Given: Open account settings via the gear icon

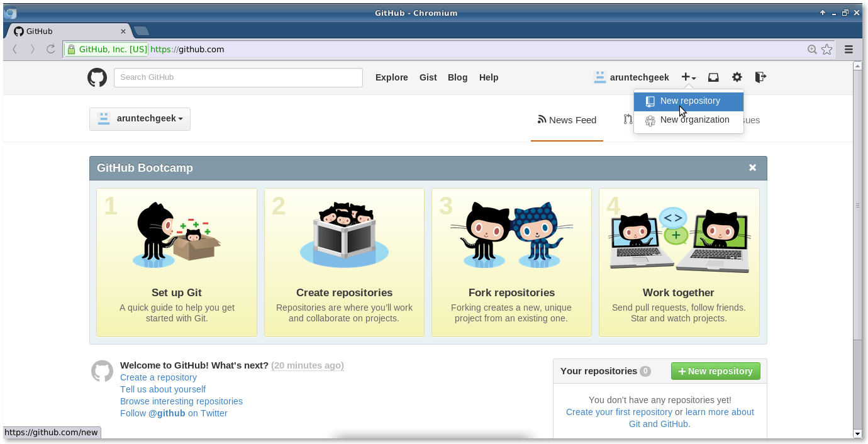Looking at the screenshot, I should pos(736,77).
